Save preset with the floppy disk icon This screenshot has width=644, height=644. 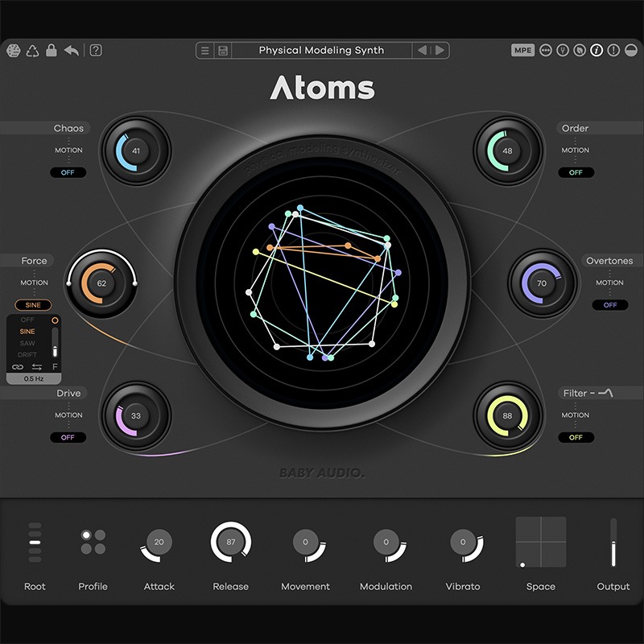click(x=223, y=51)
